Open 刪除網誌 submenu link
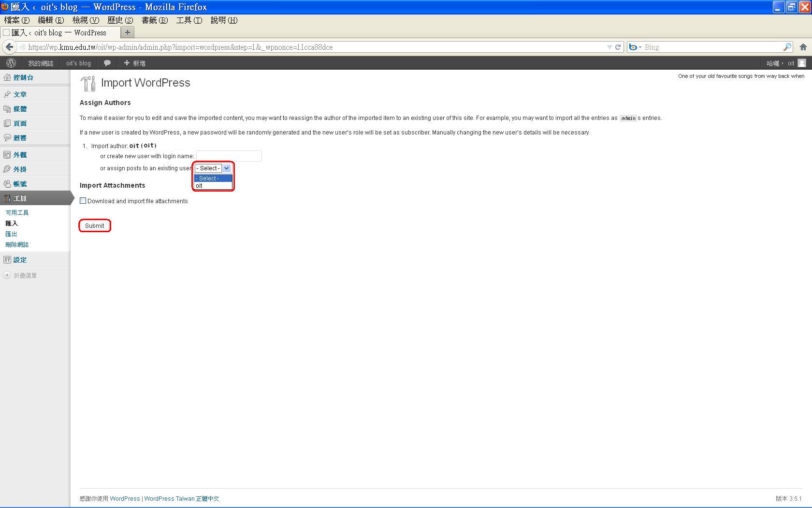The width and height of the screenshot is (812, 508). pyautogui.click(x=17, y=245)
